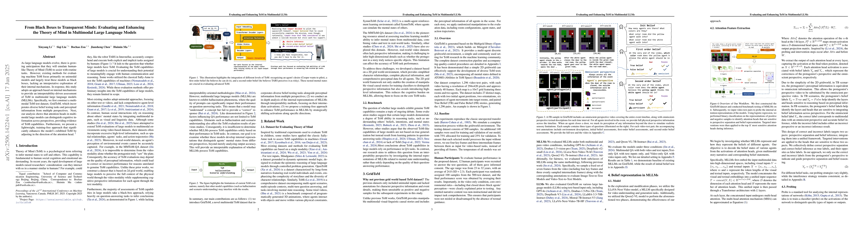Click the dashed 'Input' box in Figure 2
The height and width of the screenshot is (225, 868).
194,170
